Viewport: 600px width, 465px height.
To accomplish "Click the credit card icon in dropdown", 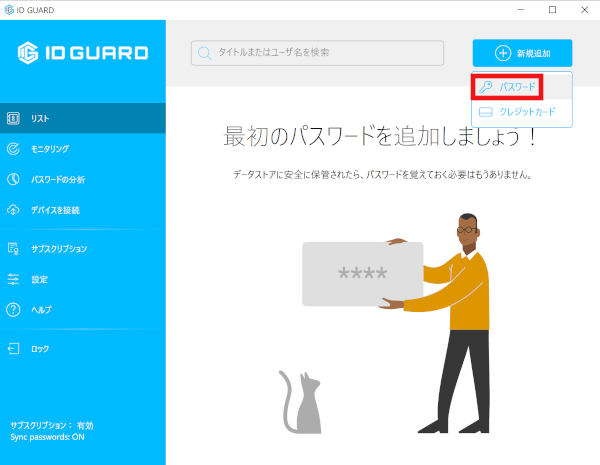I will [x=486, y=112].
